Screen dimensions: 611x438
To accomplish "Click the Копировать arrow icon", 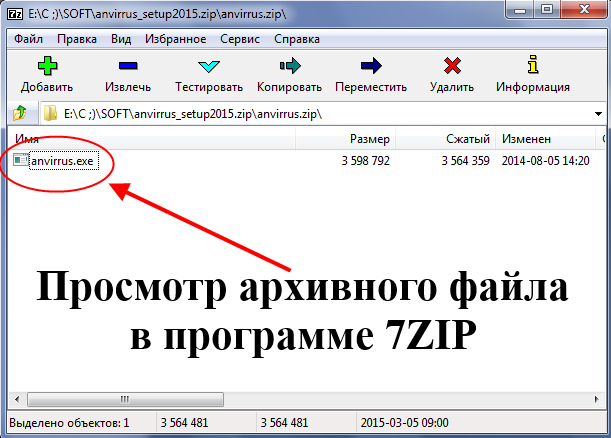I will [x=290, y=66].
